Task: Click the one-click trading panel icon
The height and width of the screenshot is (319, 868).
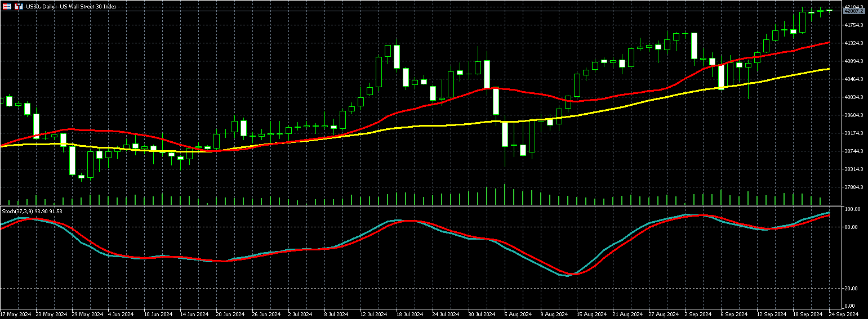Action: [x=19, y=6]
